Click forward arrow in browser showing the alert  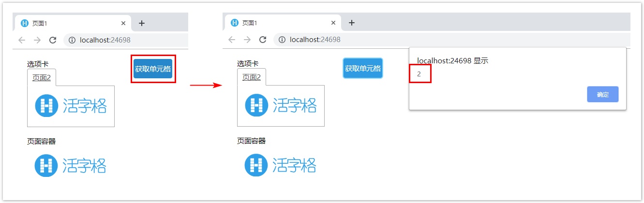click(x=247, y=40)
